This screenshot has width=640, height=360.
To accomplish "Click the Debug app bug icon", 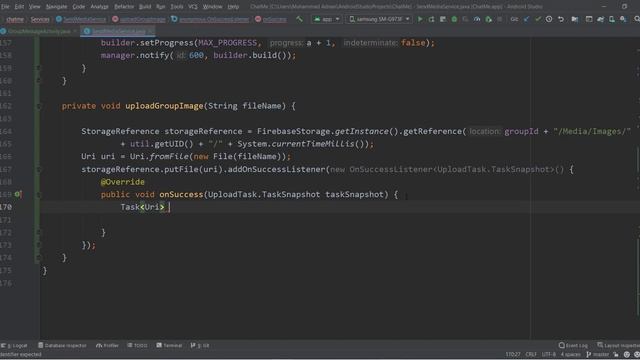I will pyautogui.click(x=454, y=19).
